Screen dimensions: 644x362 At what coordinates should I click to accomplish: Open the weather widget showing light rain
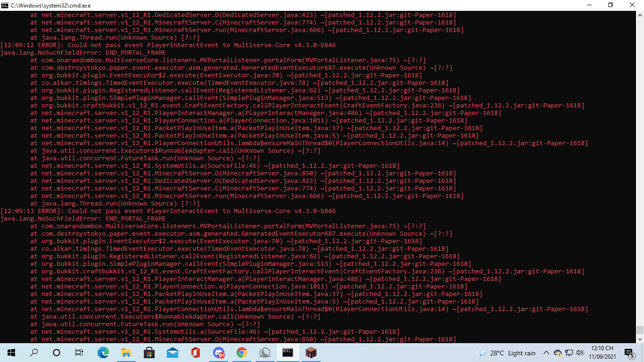[x=506, y=353]
